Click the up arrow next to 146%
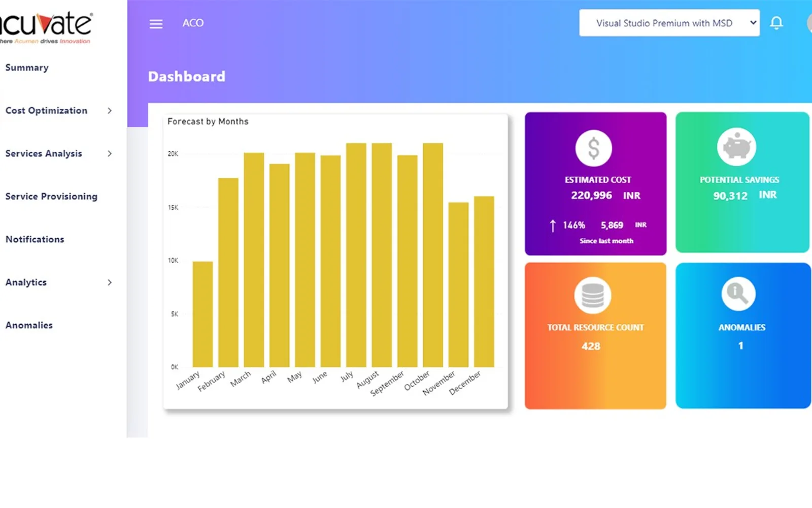The height and width of the screenshot is (508, 812). click(553, 226)
